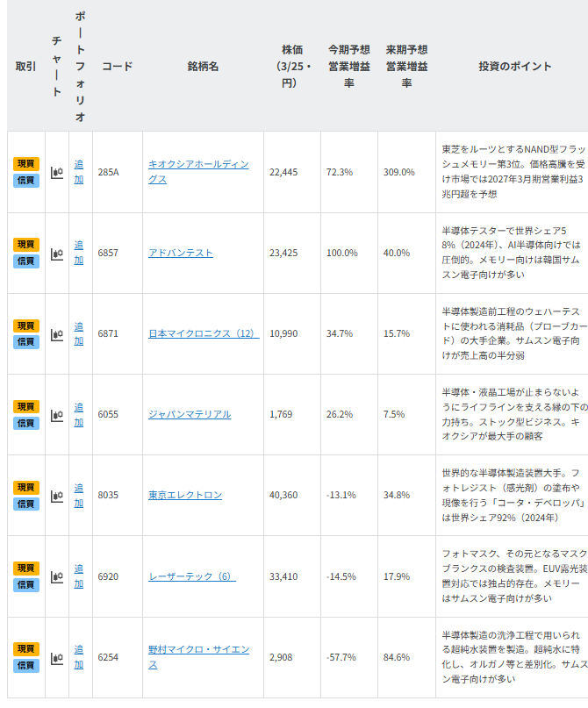Click 信買 button for ジャパンマテリアル
The height and width of the screenshot is (708, 588).
point(26,423)
